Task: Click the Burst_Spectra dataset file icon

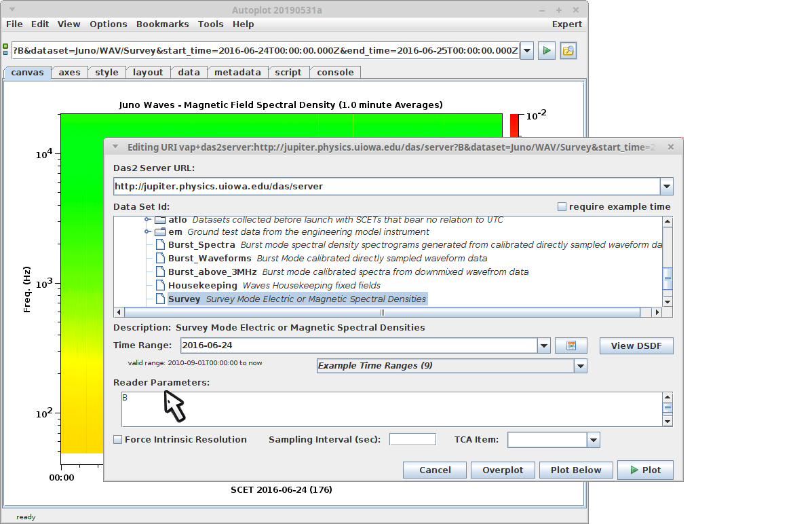Action: [x=160, y=244]
